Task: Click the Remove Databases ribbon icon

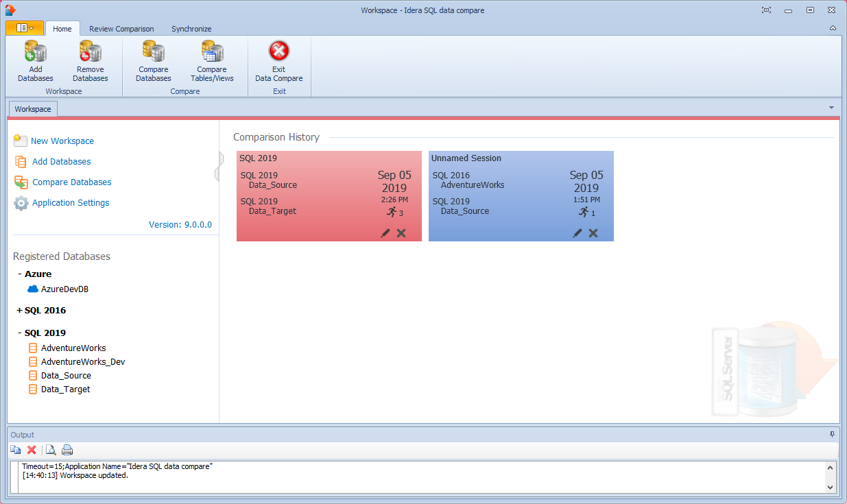Action: [x=90, y=51]
